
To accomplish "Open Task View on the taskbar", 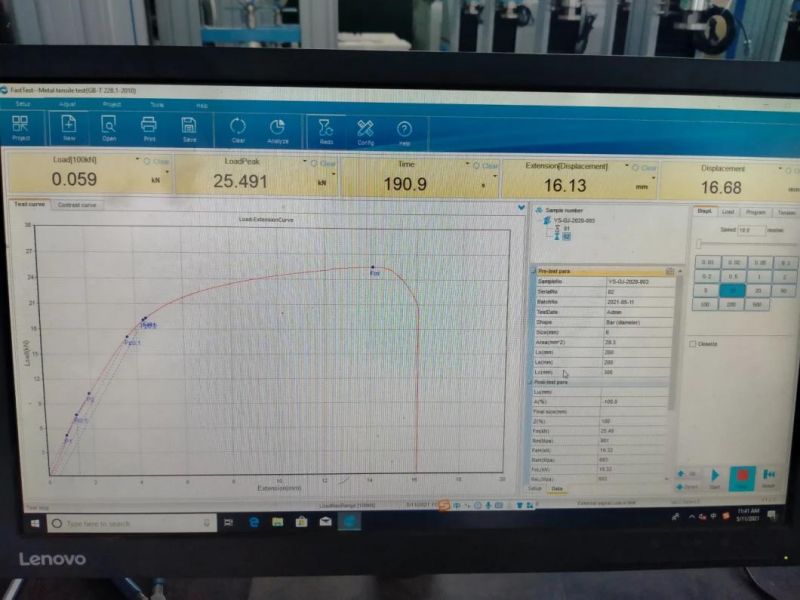I will (229, 522).
